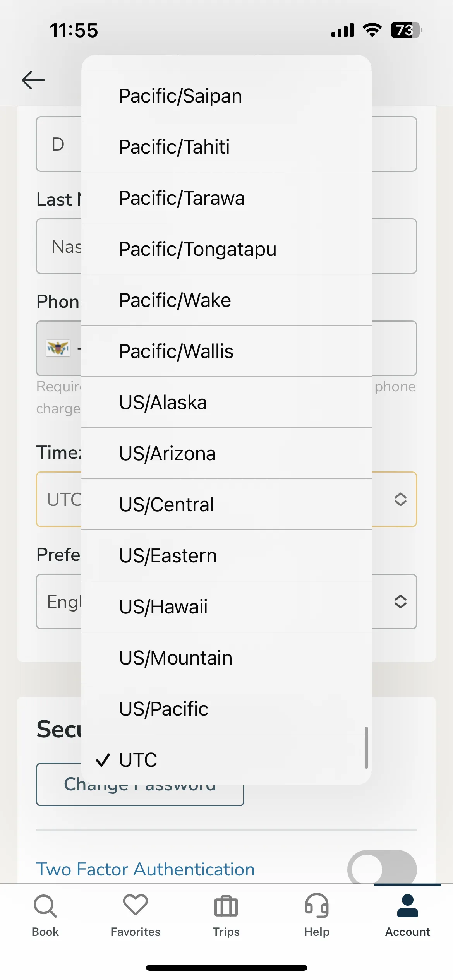Tap the Change Password button
This screenshot has width=453, height=980.
click(x=140, y=785)
